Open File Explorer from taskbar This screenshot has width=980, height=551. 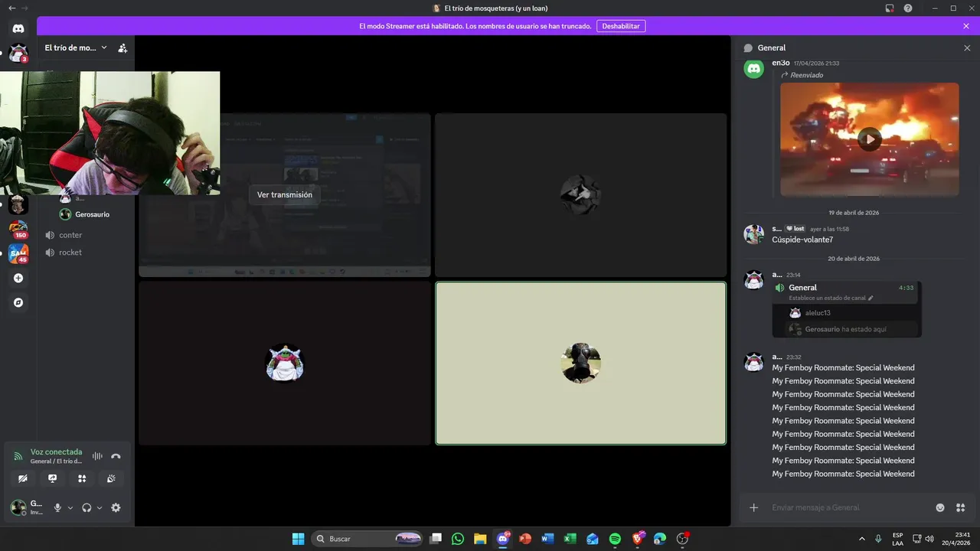tap(480, 539)
